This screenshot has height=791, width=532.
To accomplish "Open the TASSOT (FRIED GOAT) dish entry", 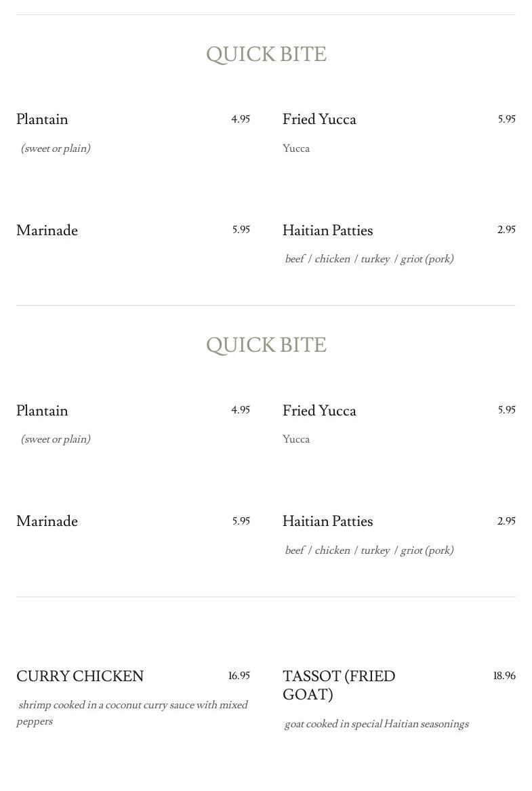I will pos(339,685).
